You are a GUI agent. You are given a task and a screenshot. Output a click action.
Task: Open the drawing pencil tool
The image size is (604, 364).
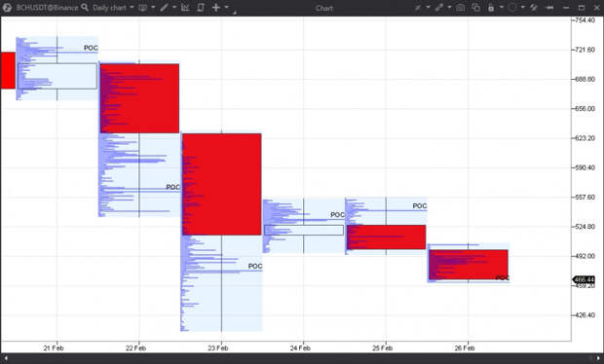tap(164, 8)
